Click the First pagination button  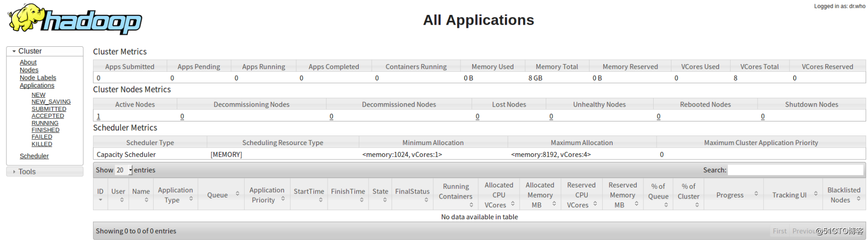779,231
